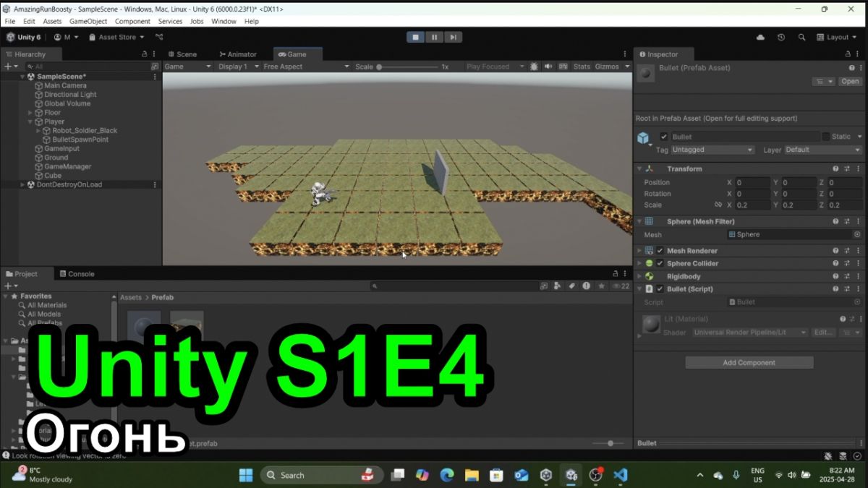Toggle hidden packages visibility showing 22

(621, 286)
